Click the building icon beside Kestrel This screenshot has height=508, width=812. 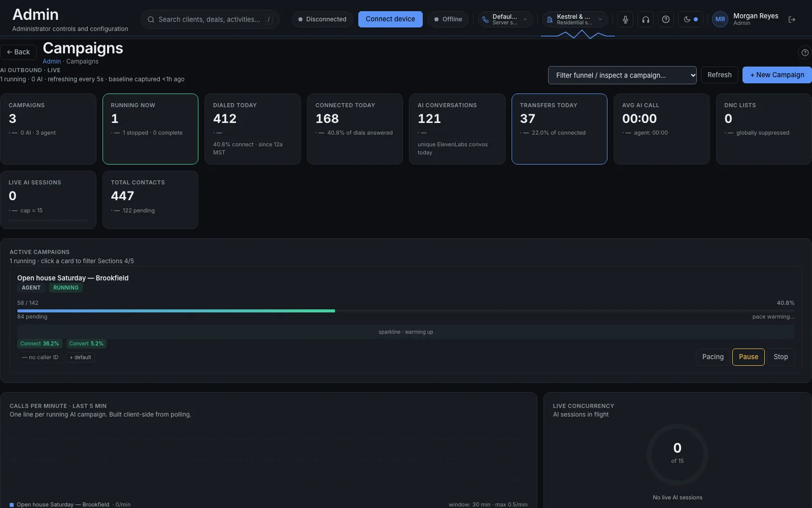tap(550, 19)
